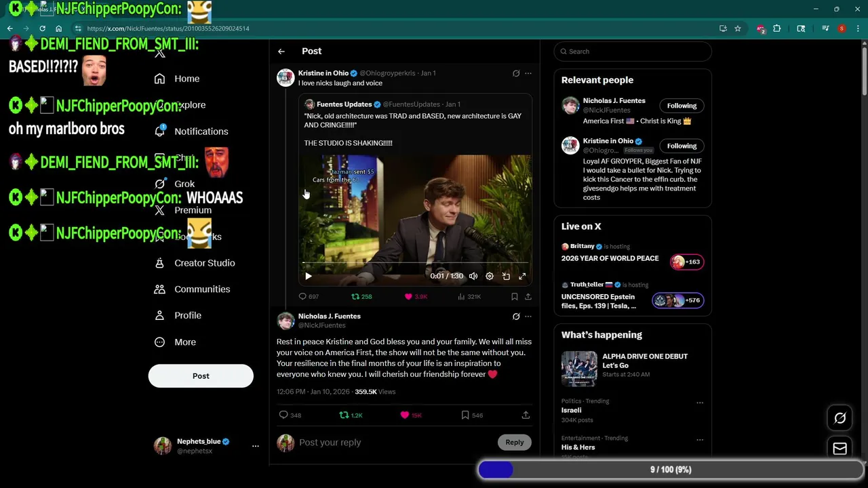Open options for the Israeli trend
Screen dimensions: 868x488
pos(700,403)
